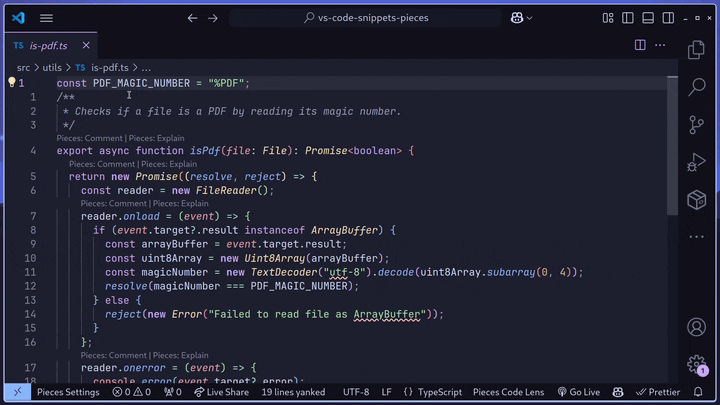Open the hamburger application menu

[46, 18]
